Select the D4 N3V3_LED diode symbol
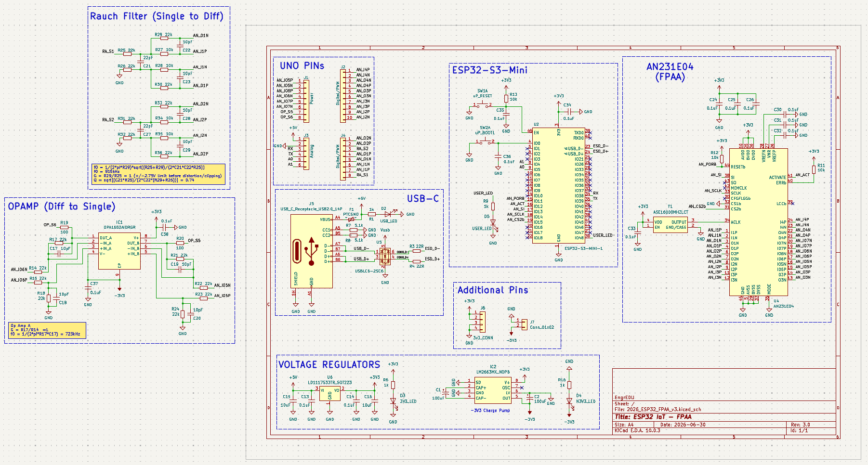This screenshot has height=465, width=868. [x=569, y=400]
